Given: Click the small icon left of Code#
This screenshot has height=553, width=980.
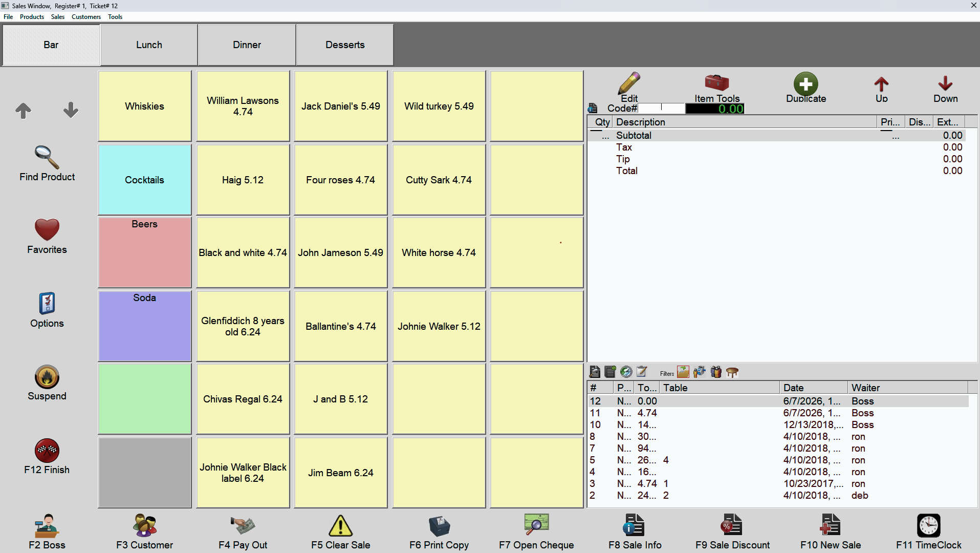Looking at the screenshot, I should click(x=593, y=108).
